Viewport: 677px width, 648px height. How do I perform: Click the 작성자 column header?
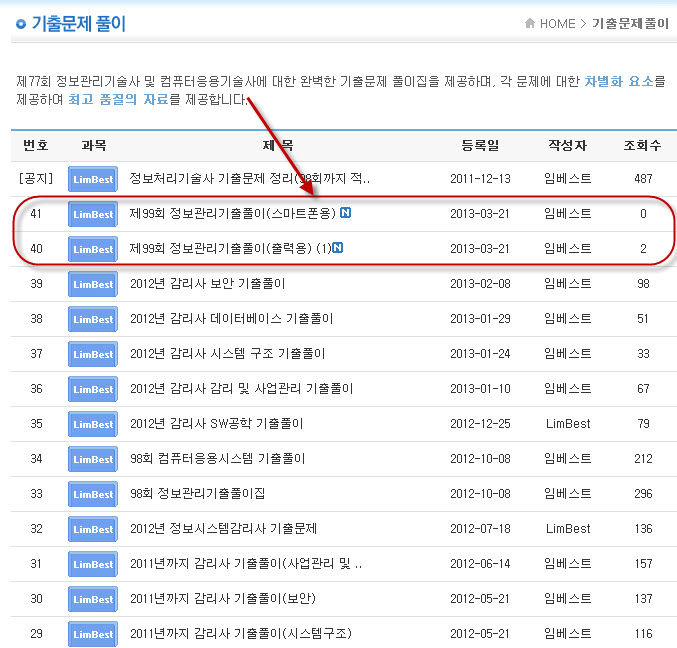[567, 145]
